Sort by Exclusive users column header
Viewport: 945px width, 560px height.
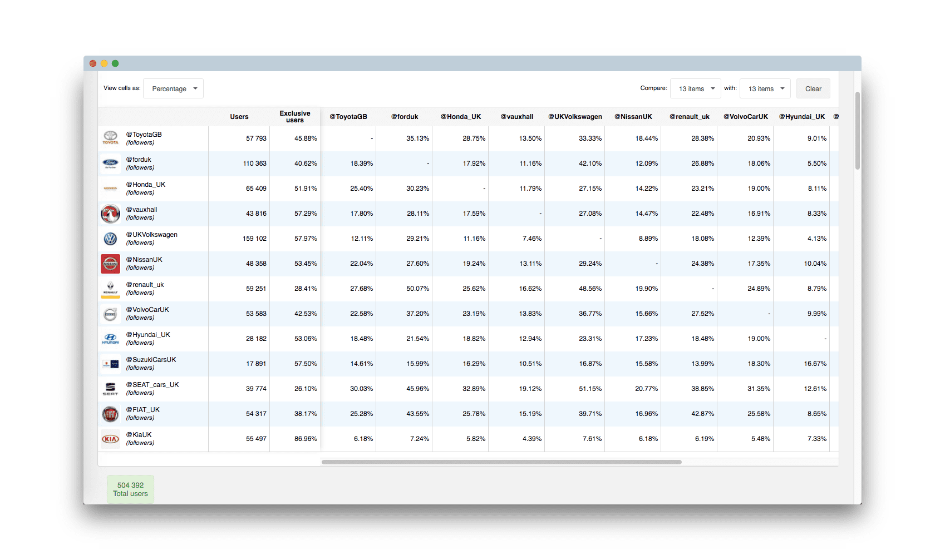tap(295, 117)
